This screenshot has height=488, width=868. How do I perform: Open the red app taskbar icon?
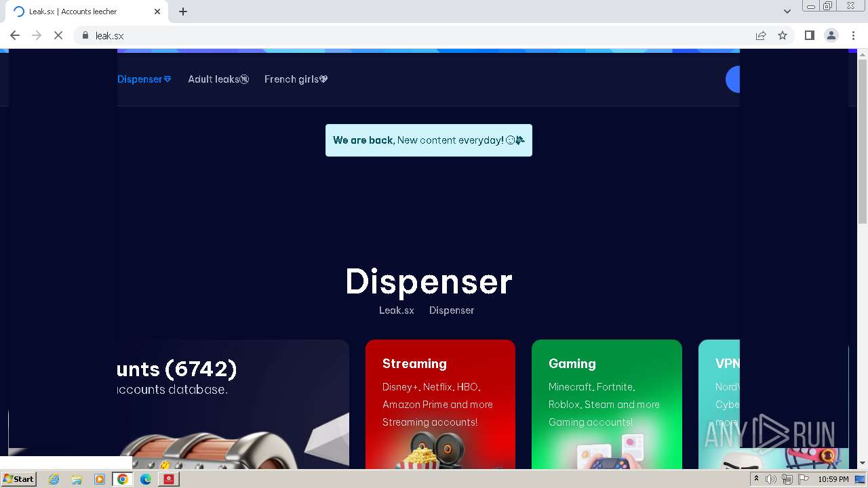coord(169,479)
